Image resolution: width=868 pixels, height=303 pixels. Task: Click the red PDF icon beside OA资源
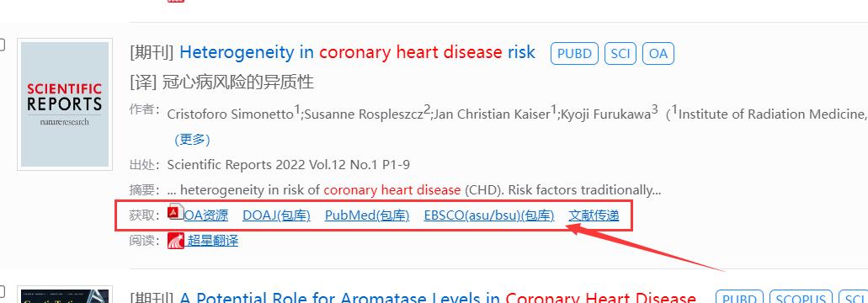[x=176, y=212]
